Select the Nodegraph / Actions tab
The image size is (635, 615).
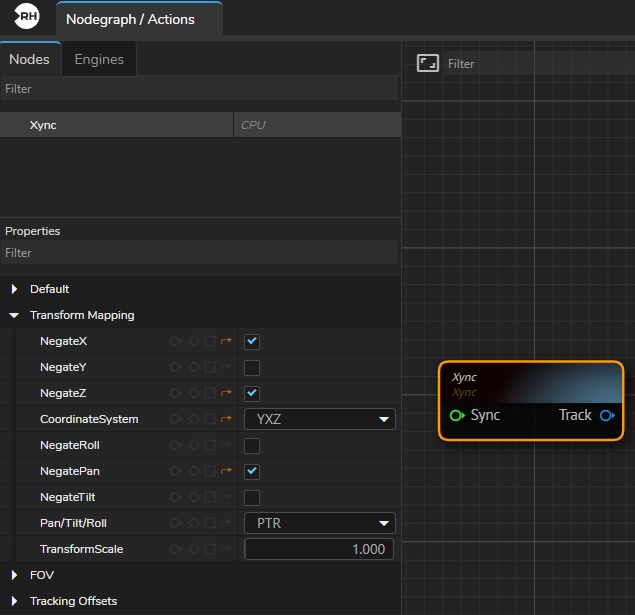pos(130,19)
